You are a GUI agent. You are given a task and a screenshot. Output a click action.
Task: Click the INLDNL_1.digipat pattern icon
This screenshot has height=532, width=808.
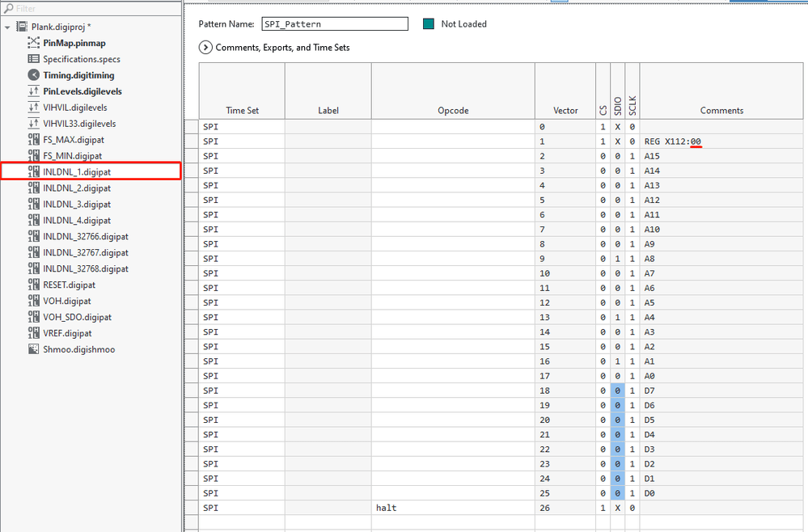33,171
